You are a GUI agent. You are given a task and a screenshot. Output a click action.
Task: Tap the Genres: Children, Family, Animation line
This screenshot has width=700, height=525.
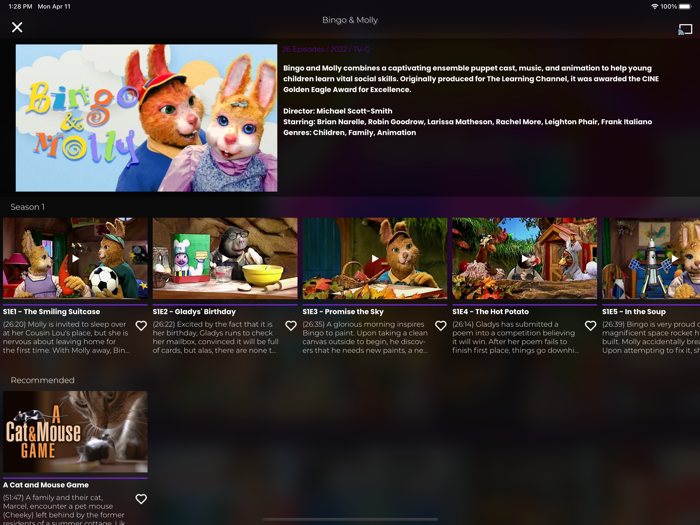(350, 133)
